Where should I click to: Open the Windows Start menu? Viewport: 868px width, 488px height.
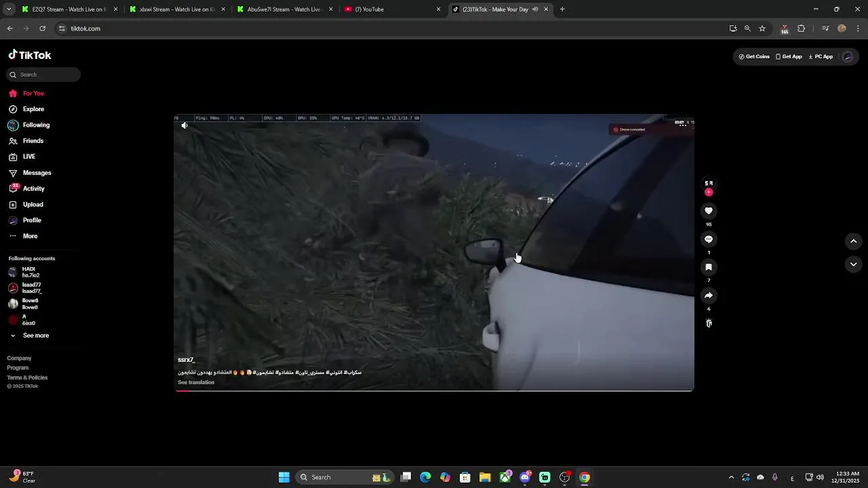point(284,477)
